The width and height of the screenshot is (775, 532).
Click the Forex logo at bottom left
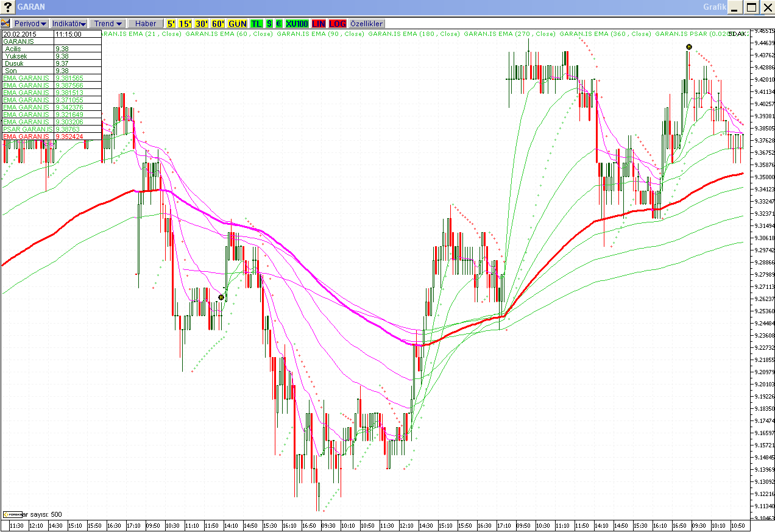pos(12,514)
